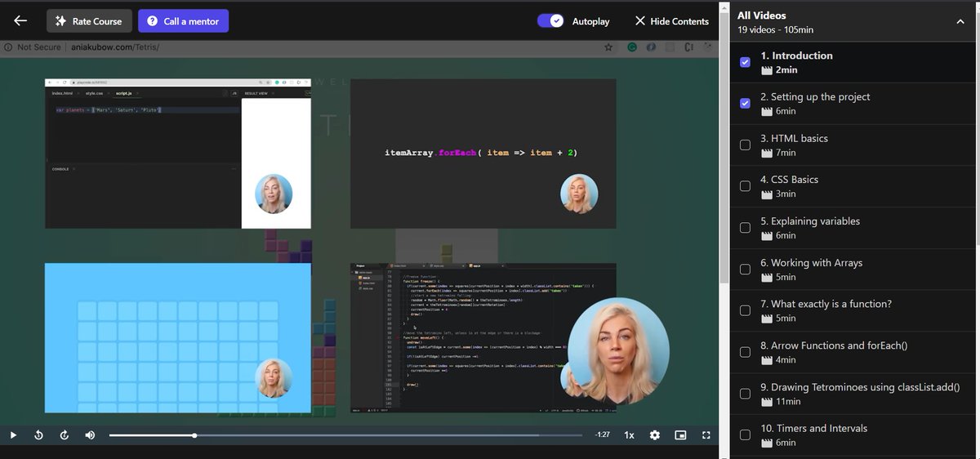
Task: Seek on the video progress bar
Action: (347, 435)
